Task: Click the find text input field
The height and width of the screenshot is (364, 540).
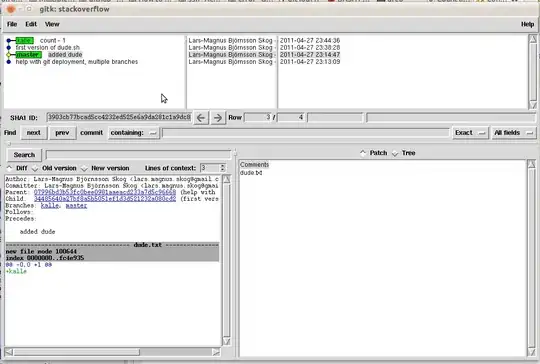Action: coord(305,133)
